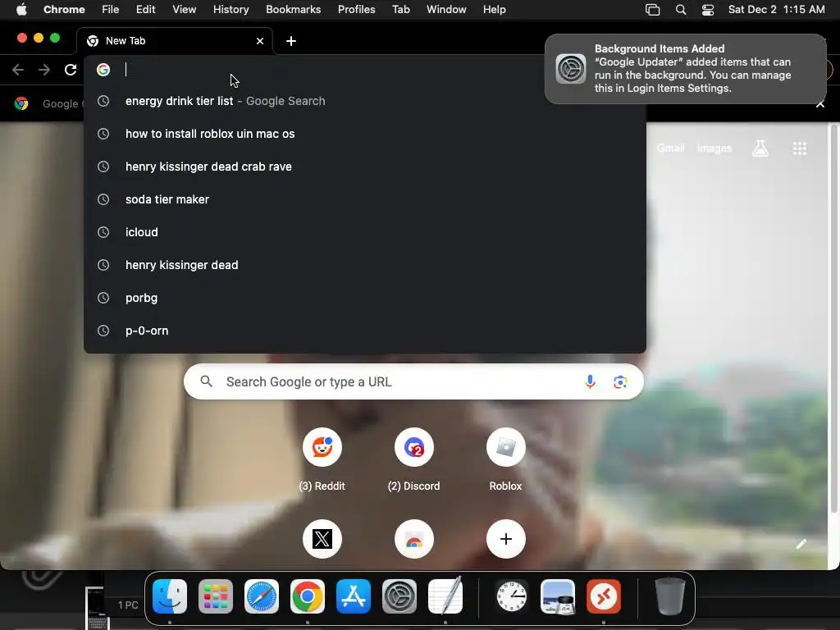Add a new shortcut tile
This screenshot has width=840, height=630.
[x=505, y=539]
